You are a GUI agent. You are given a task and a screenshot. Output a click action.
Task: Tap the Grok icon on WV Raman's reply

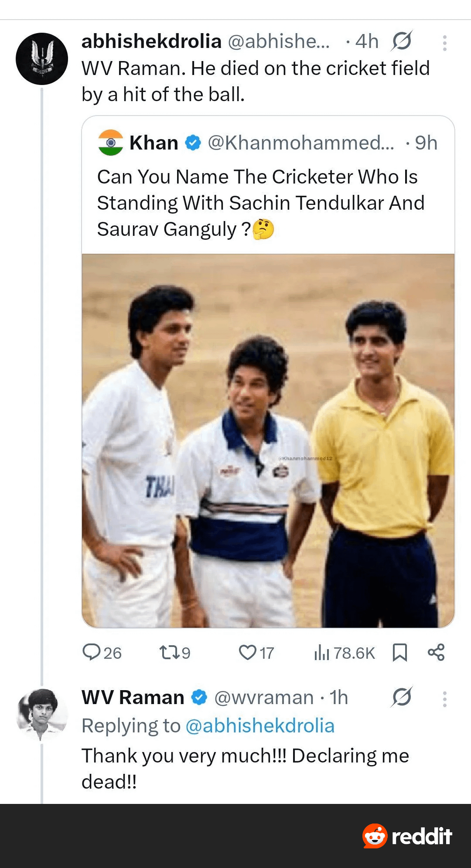[402, 697]
